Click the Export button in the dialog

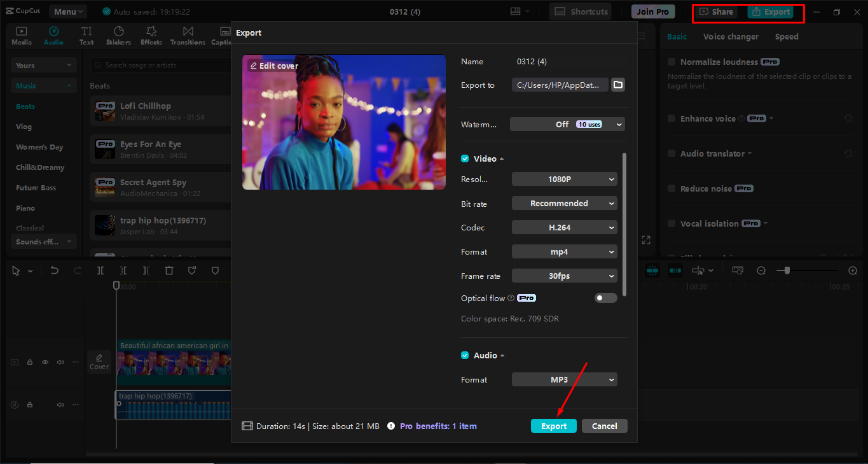pos(553,426)
